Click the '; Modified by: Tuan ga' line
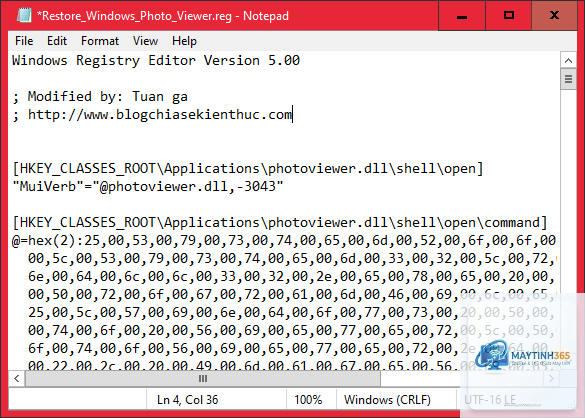 (x=100, y=97)
